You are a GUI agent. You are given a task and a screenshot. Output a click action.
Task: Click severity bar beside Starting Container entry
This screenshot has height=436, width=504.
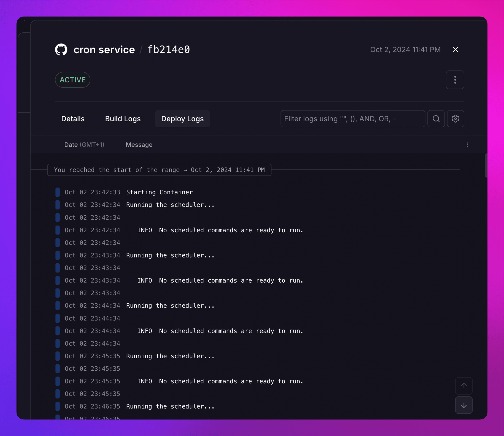click(x=58, y=192)
